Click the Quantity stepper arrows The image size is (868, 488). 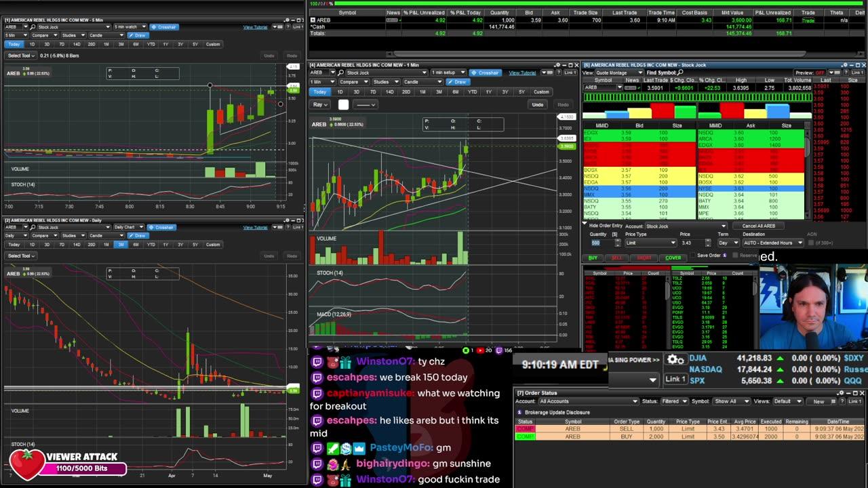pos(618,243)
